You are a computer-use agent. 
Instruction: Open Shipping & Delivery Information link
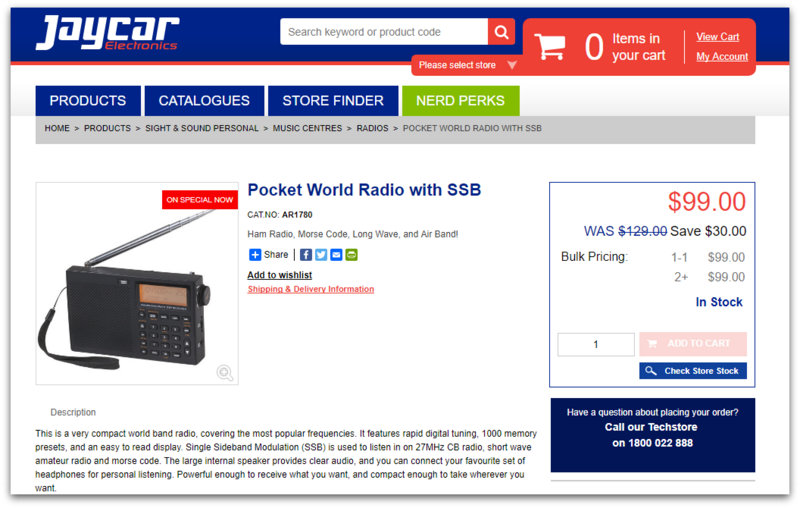[311, 289]
